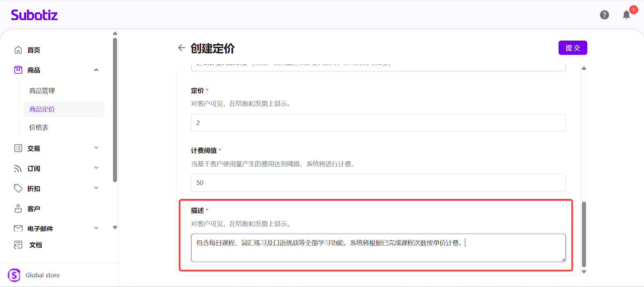The height and width of the screenshot is (287, 644).
Task: Expand the 电子邮件 menu chevron
Action: pyautogui.click(x=96, y=228)
